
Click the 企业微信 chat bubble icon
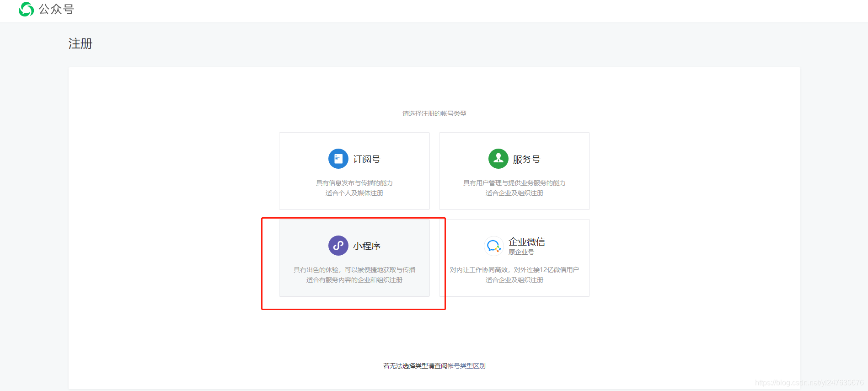click(494, 246)
